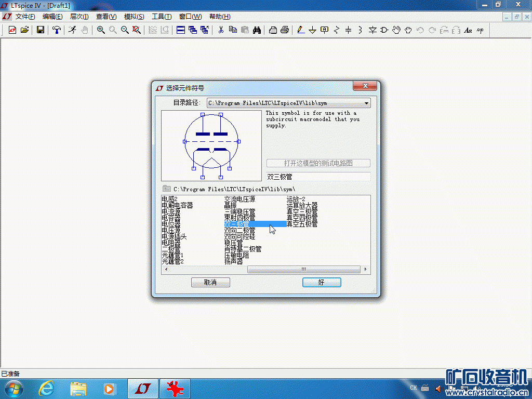This screenshot has height=399, width=532.
Task: Click the Zoom In magnifier icon
Action: 101,30
